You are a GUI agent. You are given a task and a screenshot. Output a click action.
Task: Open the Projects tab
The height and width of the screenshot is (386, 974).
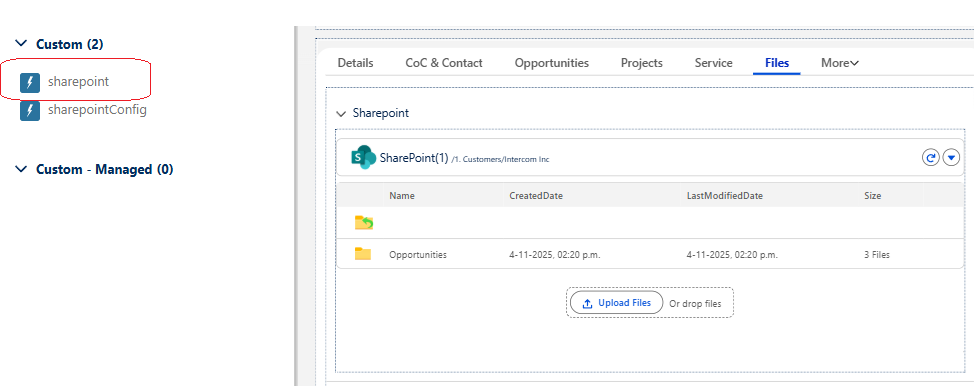click(642, 63)
